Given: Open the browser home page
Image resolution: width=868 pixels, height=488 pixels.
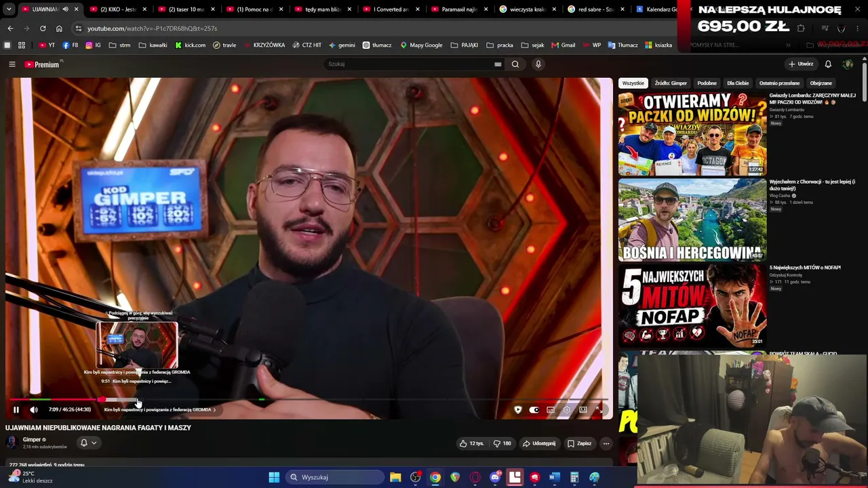Looking at the screenshot, I should pyautogui.click(x=59, y=28).
